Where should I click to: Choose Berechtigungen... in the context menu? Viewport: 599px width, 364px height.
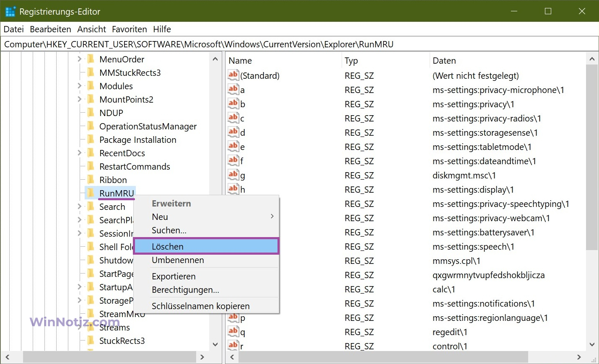(207, 289)
